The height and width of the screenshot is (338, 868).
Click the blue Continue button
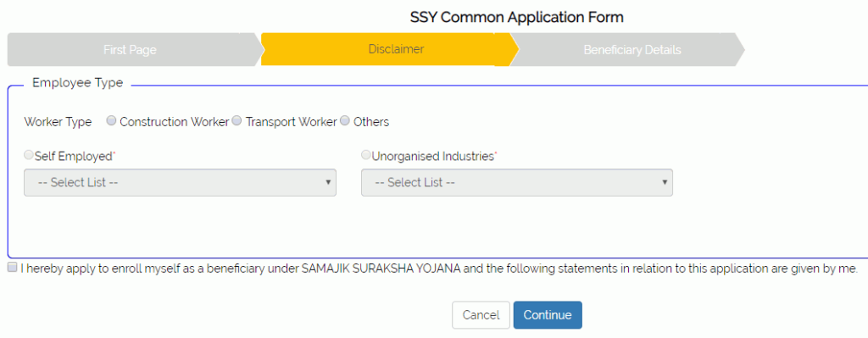(548, 315)
